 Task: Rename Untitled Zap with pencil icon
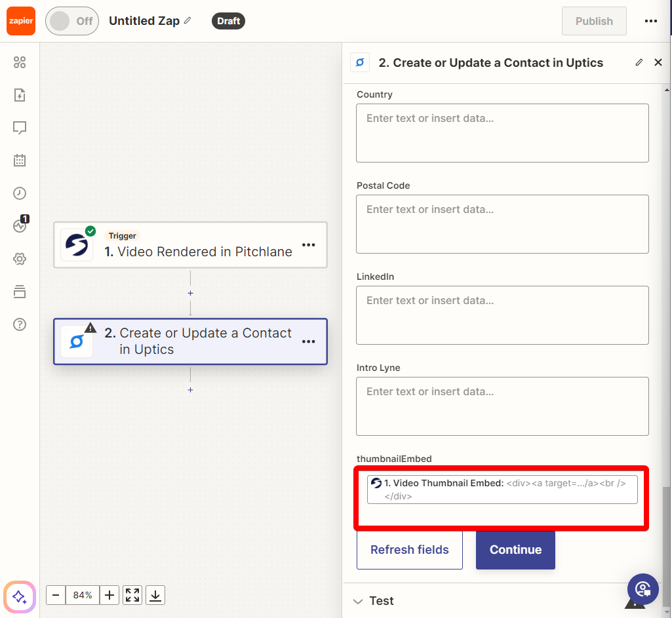[x=188, y=20]
